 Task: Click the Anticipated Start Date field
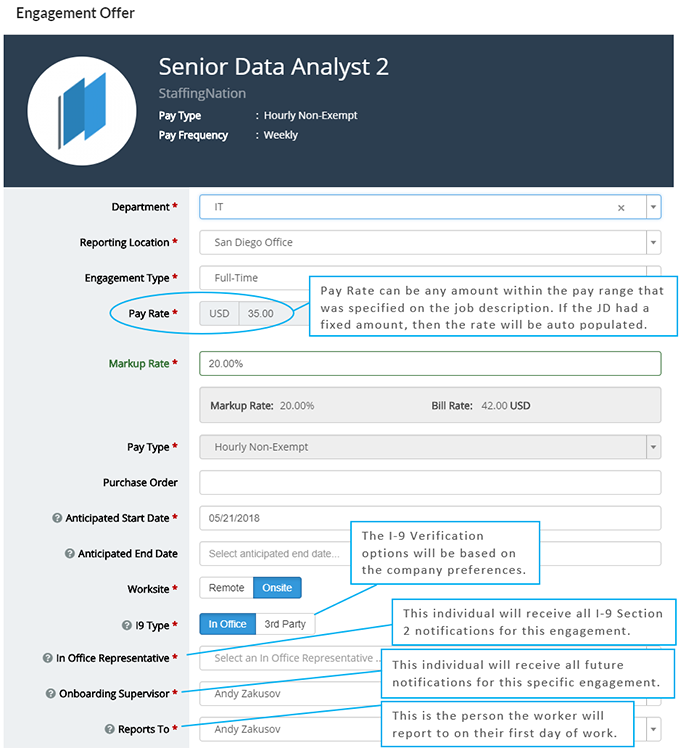click(430, 518)
